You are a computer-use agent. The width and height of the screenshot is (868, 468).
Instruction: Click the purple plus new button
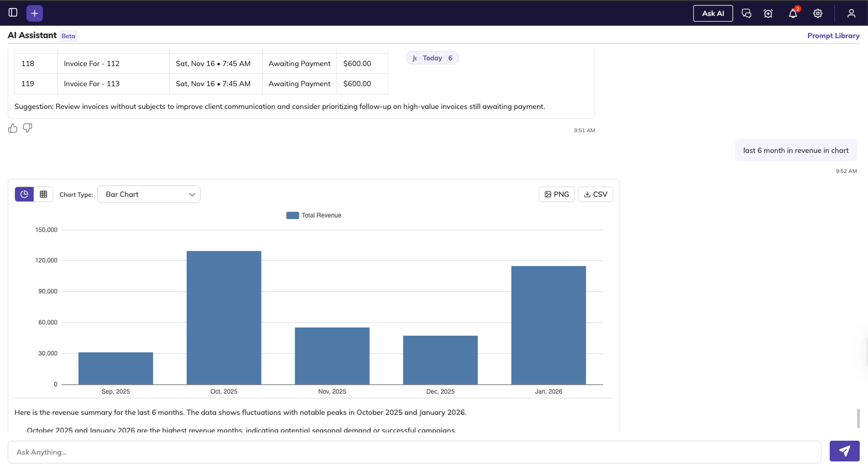[35, 13]
